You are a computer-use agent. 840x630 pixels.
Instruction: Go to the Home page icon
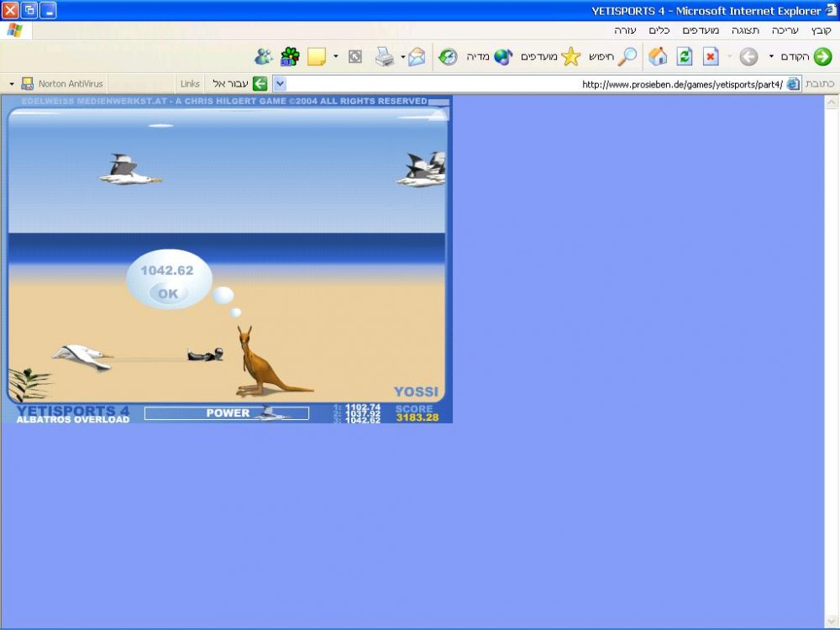pyautogui.click(x=658, y=56)
